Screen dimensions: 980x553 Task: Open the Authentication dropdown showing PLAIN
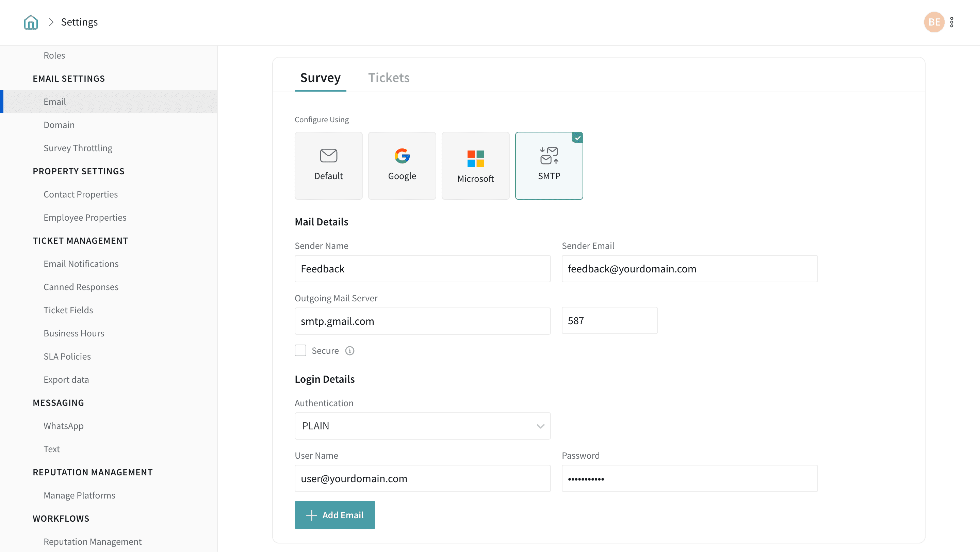click(422, 426)
